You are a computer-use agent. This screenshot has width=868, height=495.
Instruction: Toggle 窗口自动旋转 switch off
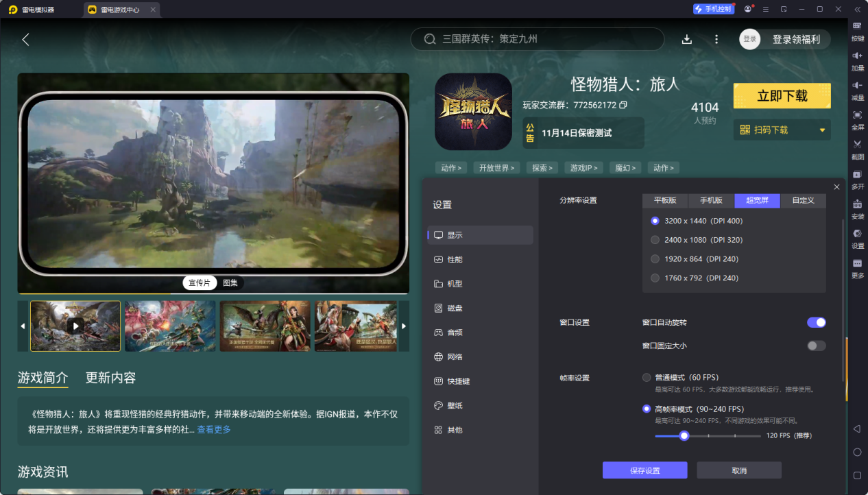[816, 322]
